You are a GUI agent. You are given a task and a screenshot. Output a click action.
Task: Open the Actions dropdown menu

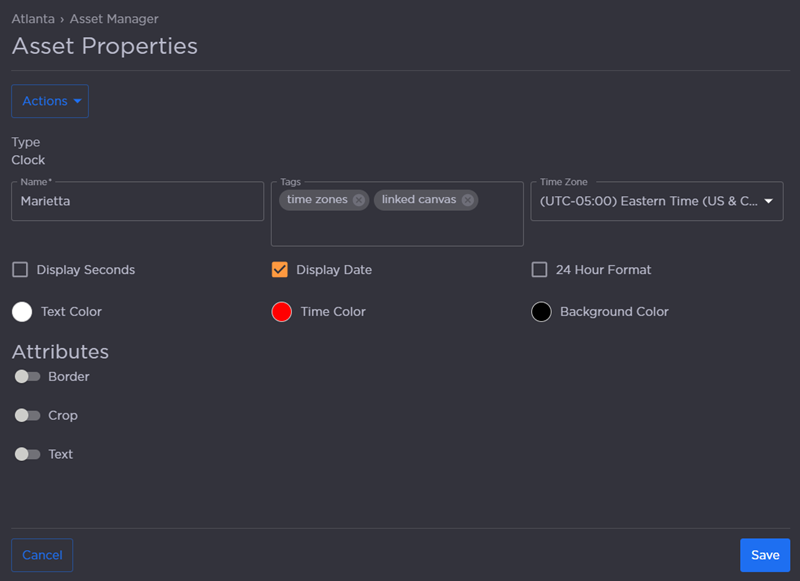point(50,101)
